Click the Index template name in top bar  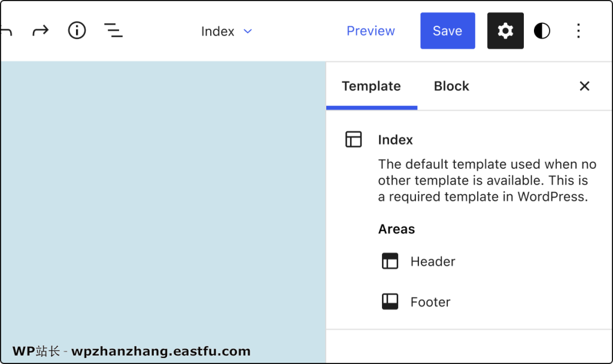(218, 31)
